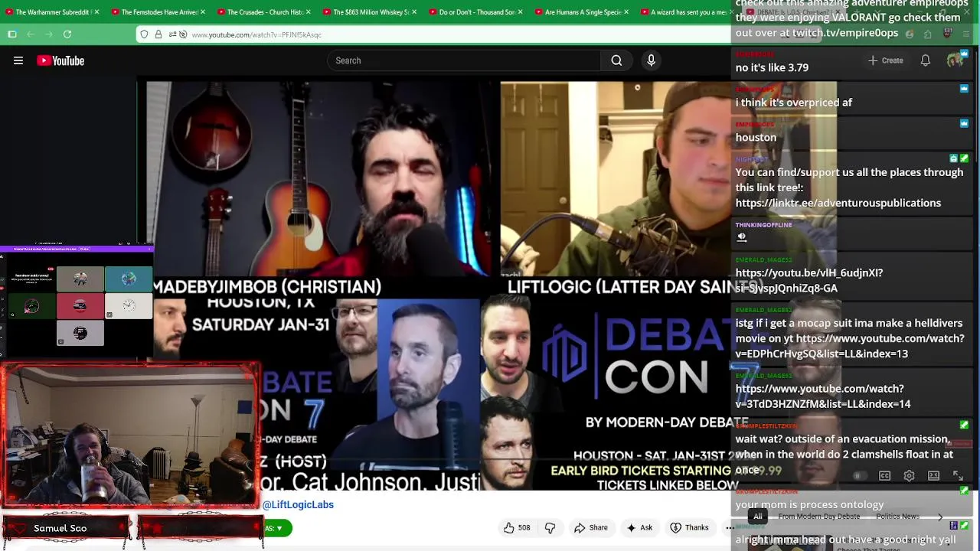The height and width of the screenshot is (551, 980).
Task: Like the video (508 likes)
Action: [x=517, y=527]
